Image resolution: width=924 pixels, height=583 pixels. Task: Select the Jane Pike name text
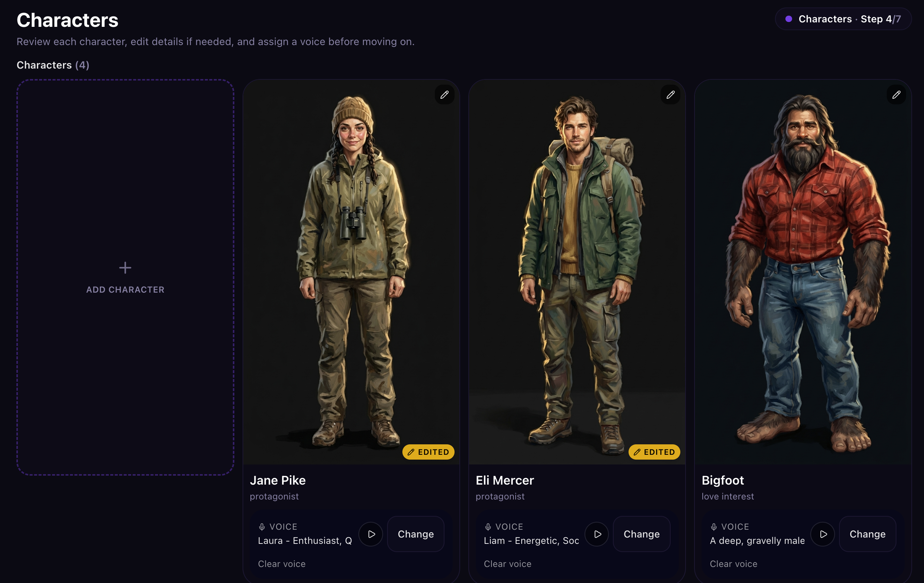(278, 480)
